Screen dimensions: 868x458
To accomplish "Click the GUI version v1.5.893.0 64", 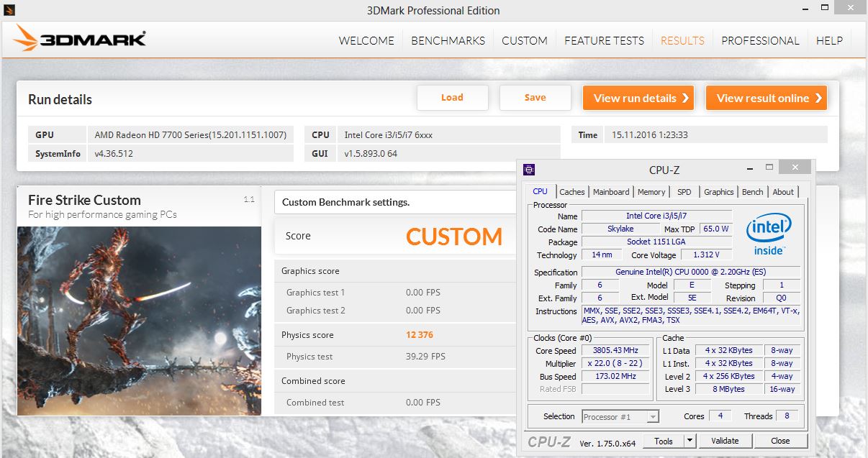I will (x=371, y=153).
